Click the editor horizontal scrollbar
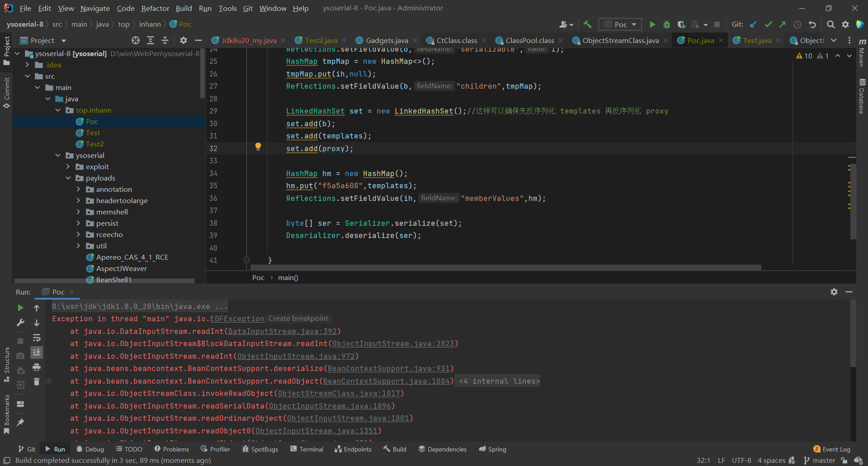This screenshot has width=868, height=466. 506,267
